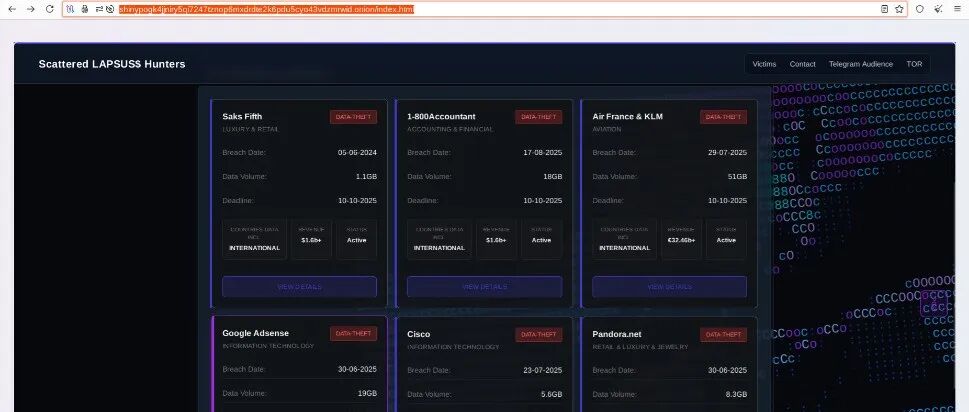Click the Active status box on Saks Fifth

click(357, 239)
